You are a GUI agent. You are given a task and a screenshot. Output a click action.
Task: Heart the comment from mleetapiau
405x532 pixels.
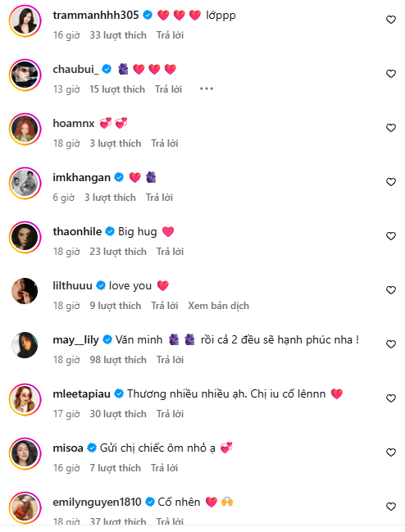point(391,398)
